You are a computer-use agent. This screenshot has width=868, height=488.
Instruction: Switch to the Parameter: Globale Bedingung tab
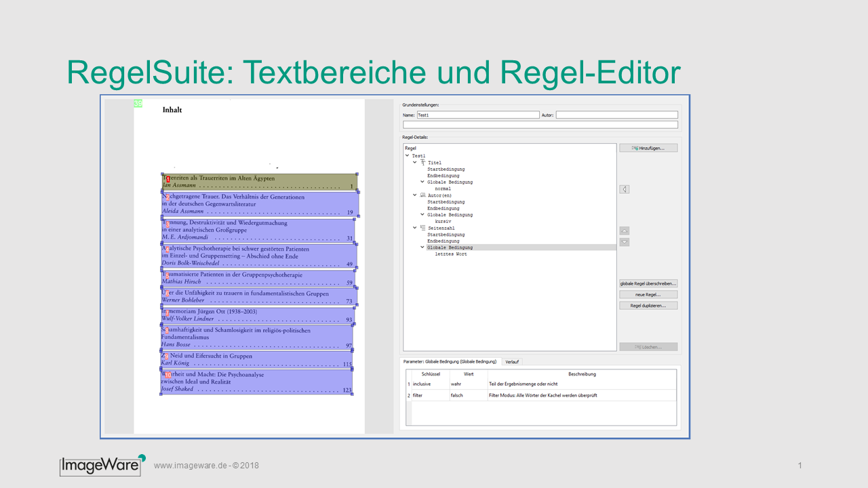point(450,361)
